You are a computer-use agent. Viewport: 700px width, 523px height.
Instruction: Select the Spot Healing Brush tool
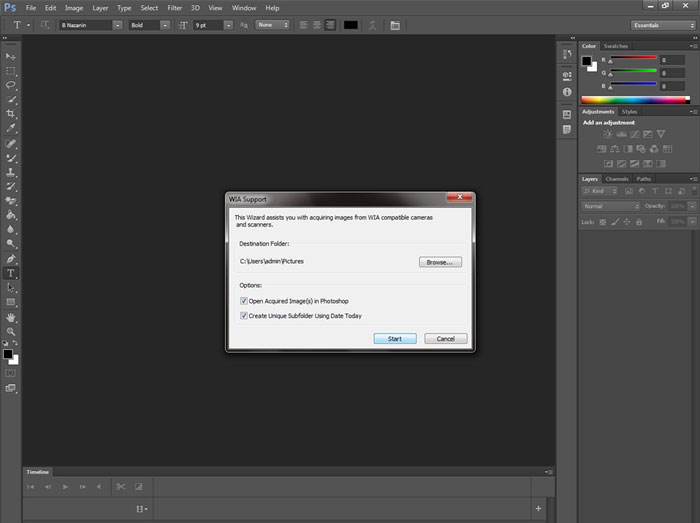click(x=11, y=144)
